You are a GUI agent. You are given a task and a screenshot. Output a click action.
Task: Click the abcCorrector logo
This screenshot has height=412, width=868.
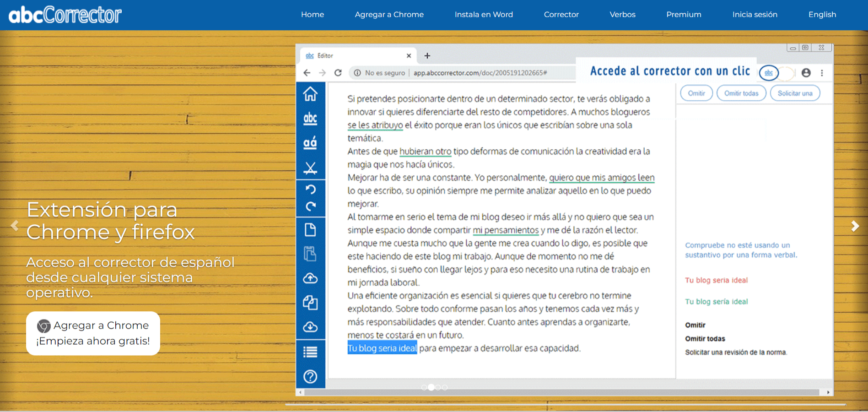[x=65, y=15]
